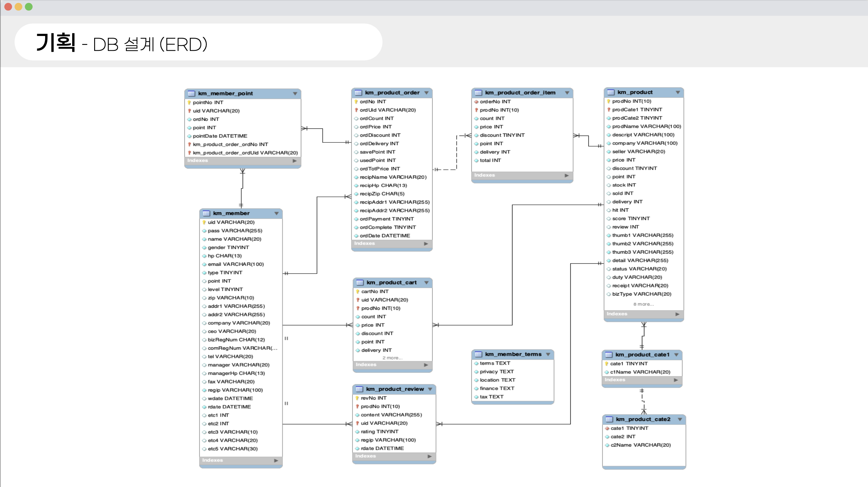868x487 pixels.
Task: Show 2 more columns in km_product_cart
Action: [392, 358]
